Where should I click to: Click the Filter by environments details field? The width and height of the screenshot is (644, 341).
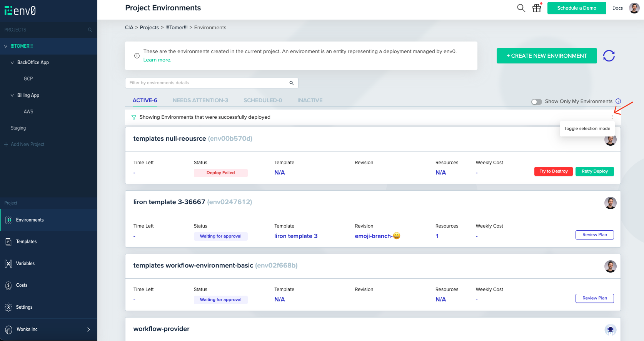[208, 83]
